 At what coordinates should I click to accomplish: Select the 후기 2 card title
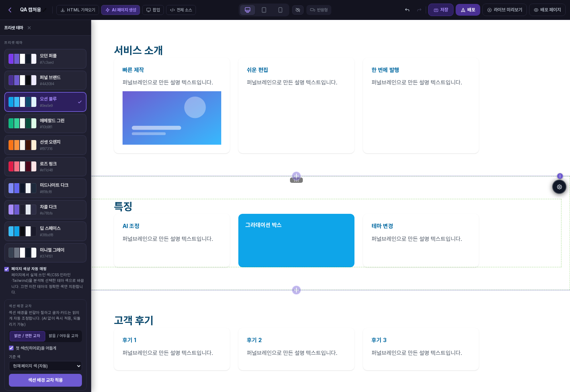[254, 340]
